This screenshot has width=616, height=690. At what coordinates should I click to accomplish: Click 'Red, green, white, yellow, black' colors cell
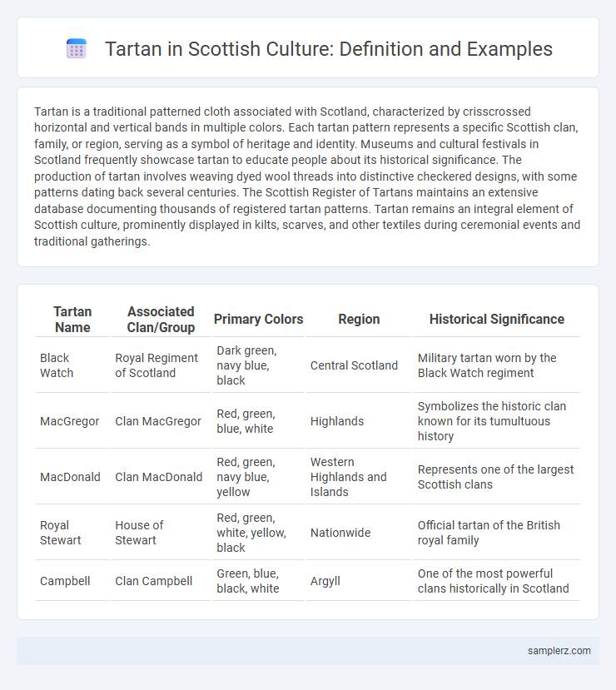pos(258,533)
